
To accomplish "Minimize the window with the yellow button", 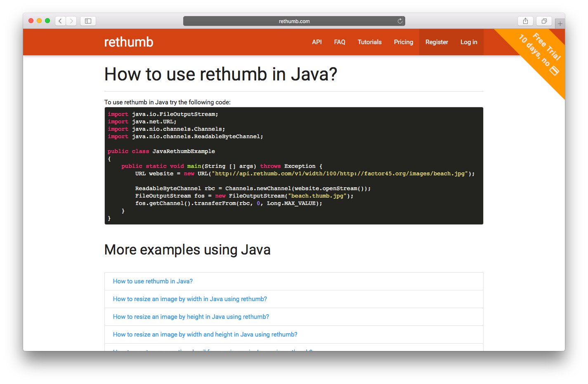I will pyautogui.click(x=39, y=21).
